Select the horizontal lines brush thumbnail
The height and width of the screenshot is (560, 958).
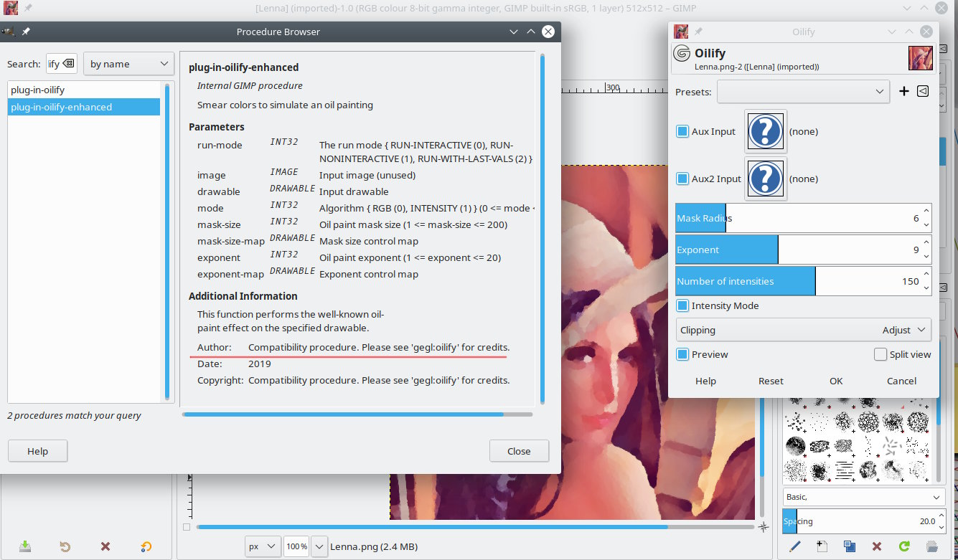[x=845, y=470]
